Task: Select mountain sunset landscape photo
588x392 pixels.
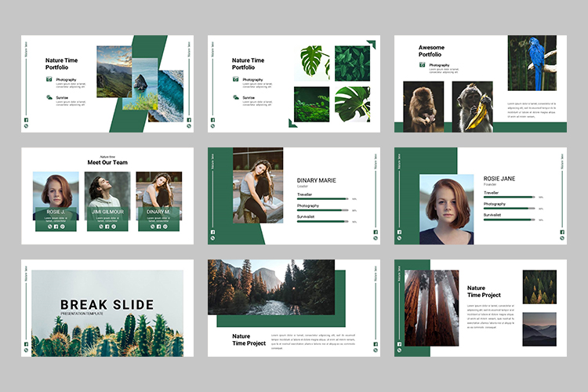Action: coord(114,71)
